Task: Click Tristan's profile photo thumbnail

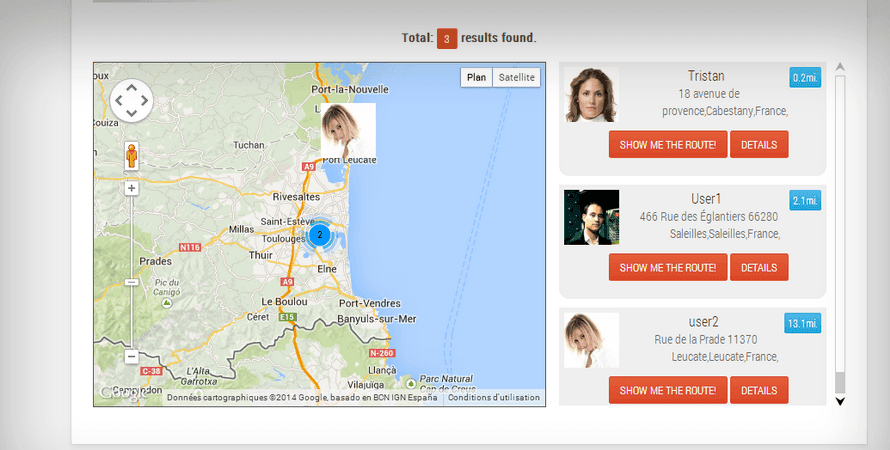Action: [x=591, y=95]
